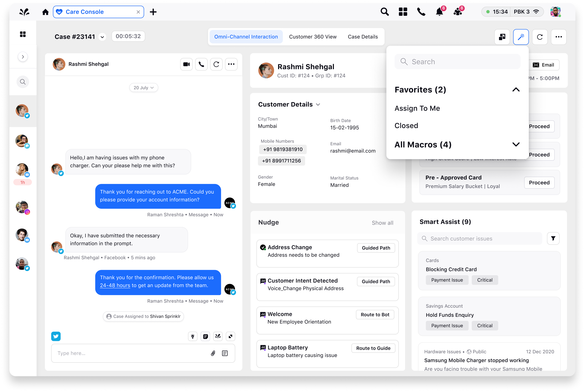Open the phone dialer in top bar
The height and width of the screenshot is (392, 585).
click(421, 12)
